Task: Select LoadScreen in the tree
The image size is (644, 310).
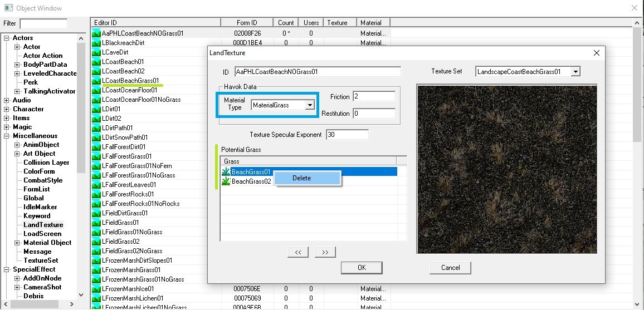Action: click(x=42, y=234)
